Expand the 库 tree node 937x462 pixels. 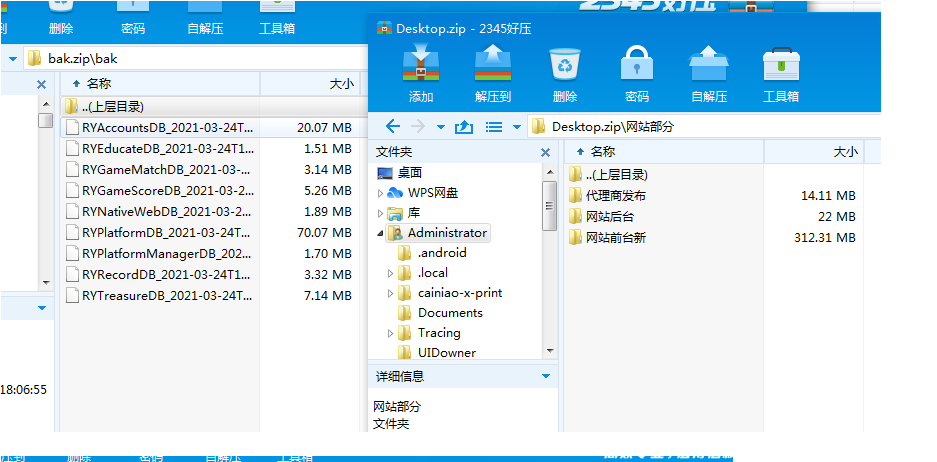[x=380, y=213]
